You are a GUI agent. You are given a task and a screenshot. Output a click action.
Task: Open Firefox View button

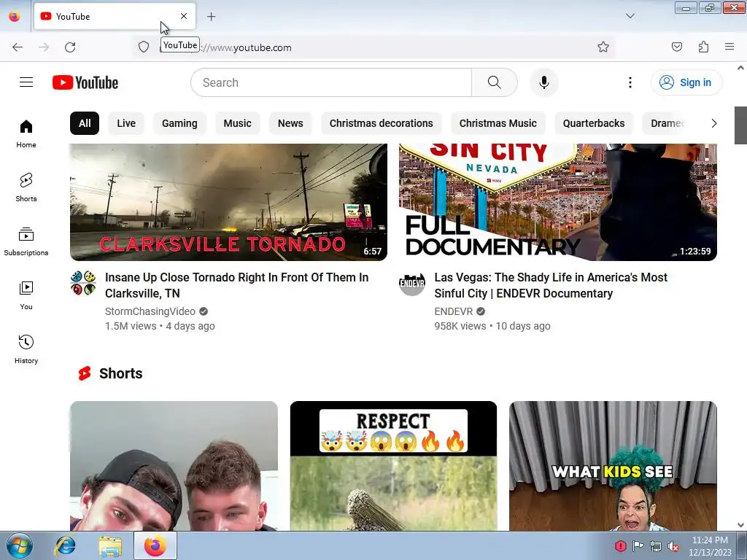(x=15, y=17)
